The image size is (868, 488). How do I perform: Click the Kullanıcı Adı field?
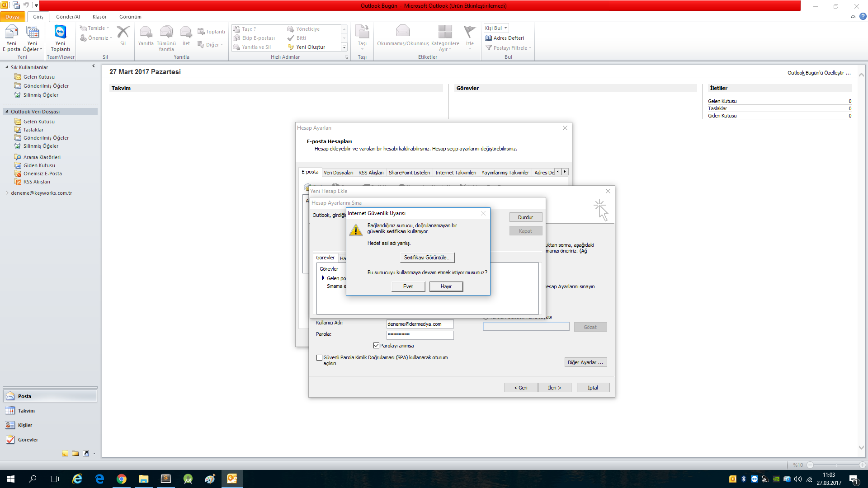click(420, 324)
